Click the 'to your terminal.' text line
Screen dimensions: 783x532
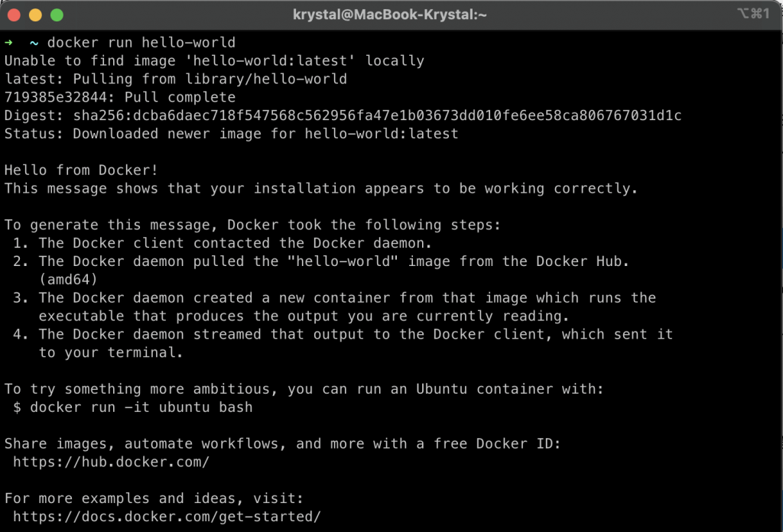coord(111,353)
